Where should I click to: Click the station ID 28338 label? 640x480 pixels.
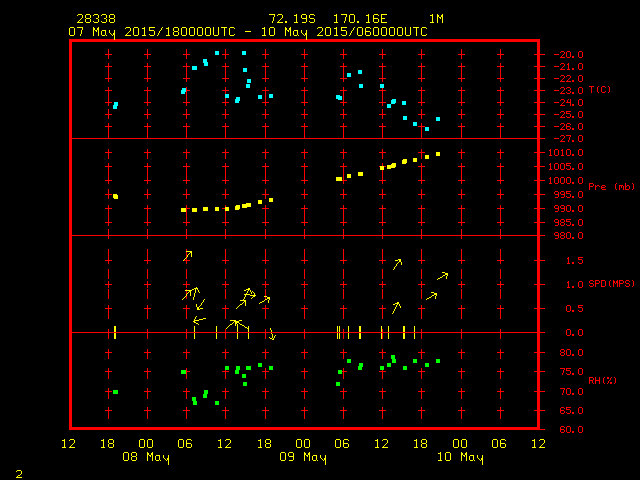tap(95, 19)
